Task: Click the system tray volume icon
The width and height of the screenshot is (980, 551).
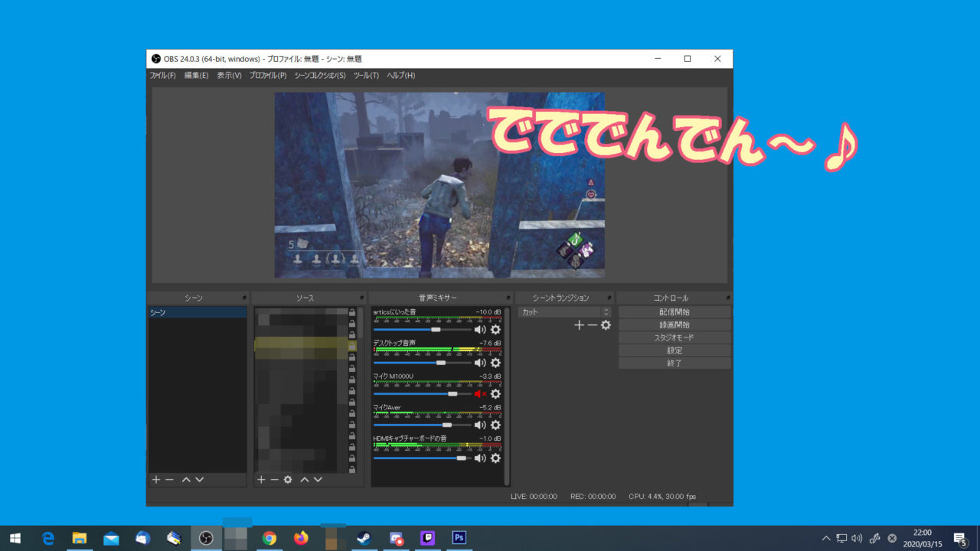Action: click(857, 538)
